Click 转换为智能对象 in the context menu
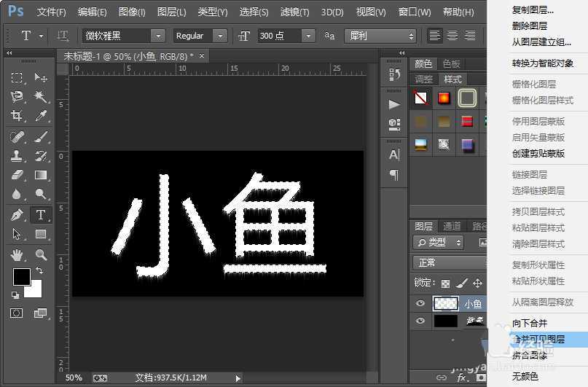588x387 pixels. click(x=543, y=63)
